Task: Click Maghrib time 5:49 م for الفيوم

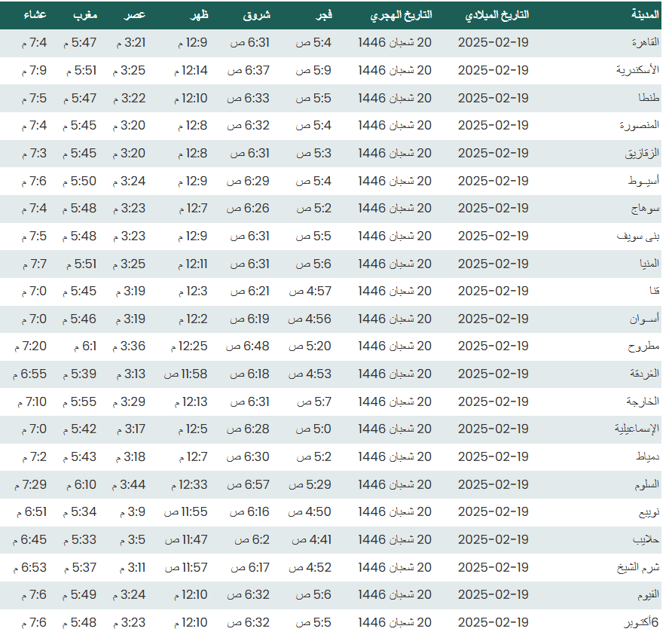Action: click(79, 595)
